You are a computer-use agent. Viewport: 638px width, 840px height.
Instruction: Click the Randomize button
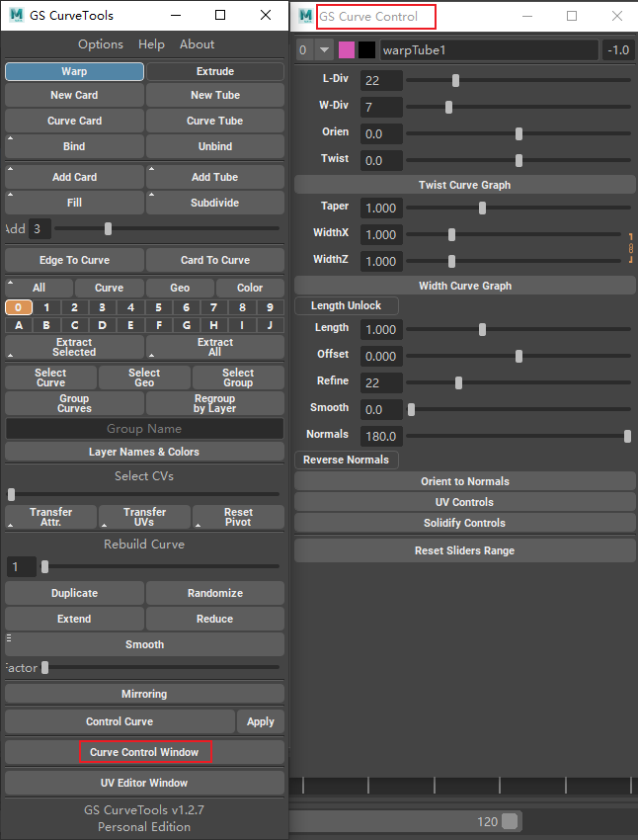pos(215,593)
